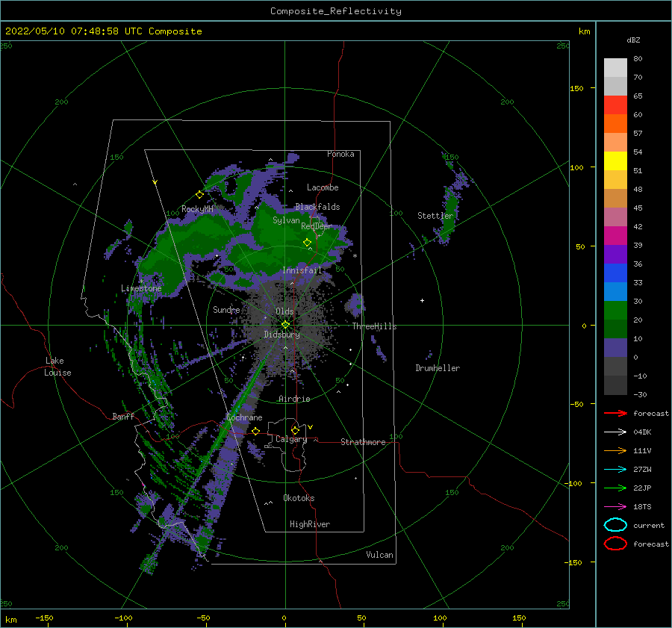The image size is (672, 628).
Task: Click the red forecast ellipse icon
Action: (615, 544)
